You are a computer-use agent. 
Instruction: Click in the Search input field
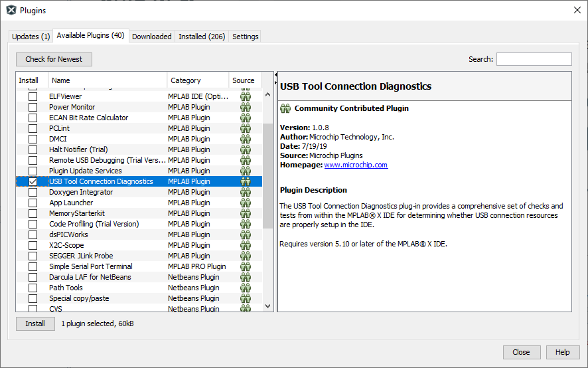click(534, 59)
